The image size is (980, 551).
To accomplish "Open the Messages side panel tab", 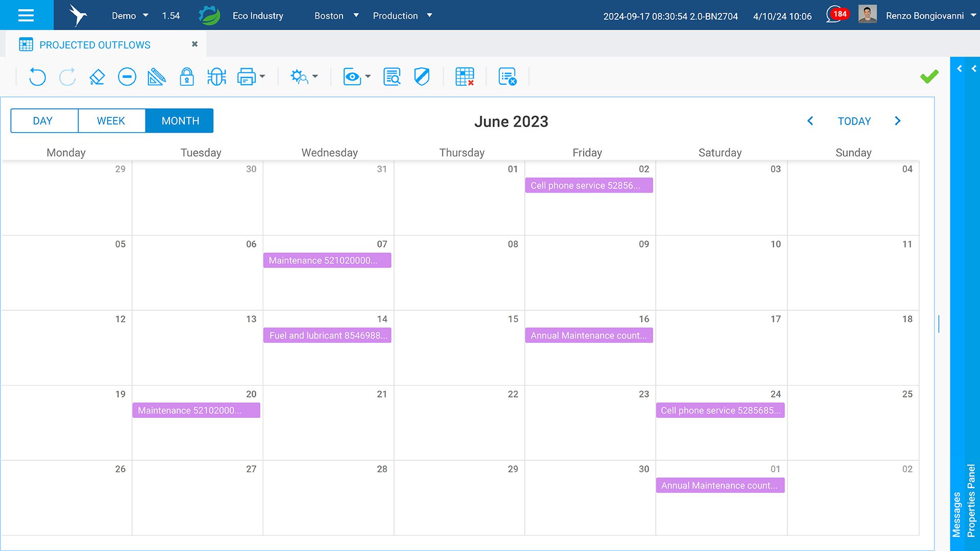I will [x=957, y=514].
